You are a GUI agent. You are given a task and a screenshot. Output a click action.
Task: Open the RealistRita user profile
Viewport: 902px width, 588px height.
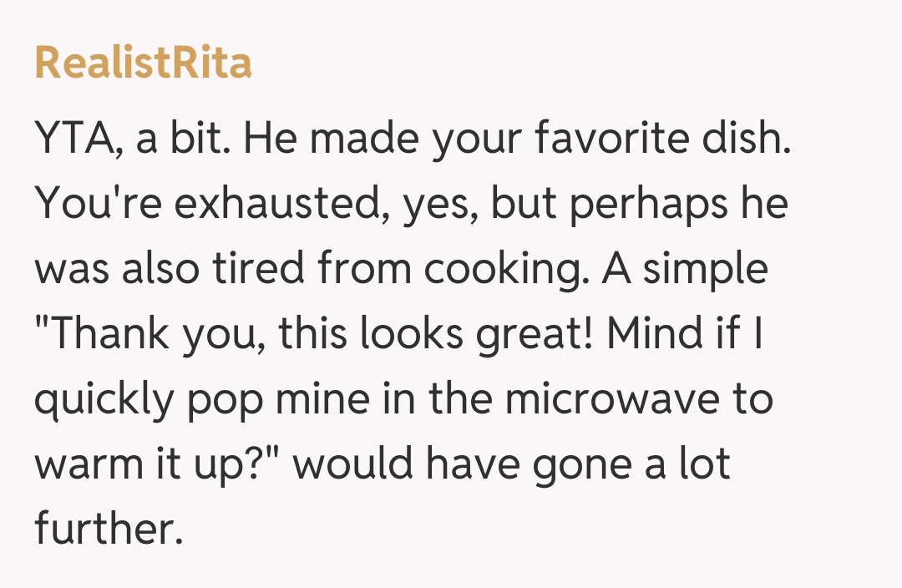click(143, 63)
